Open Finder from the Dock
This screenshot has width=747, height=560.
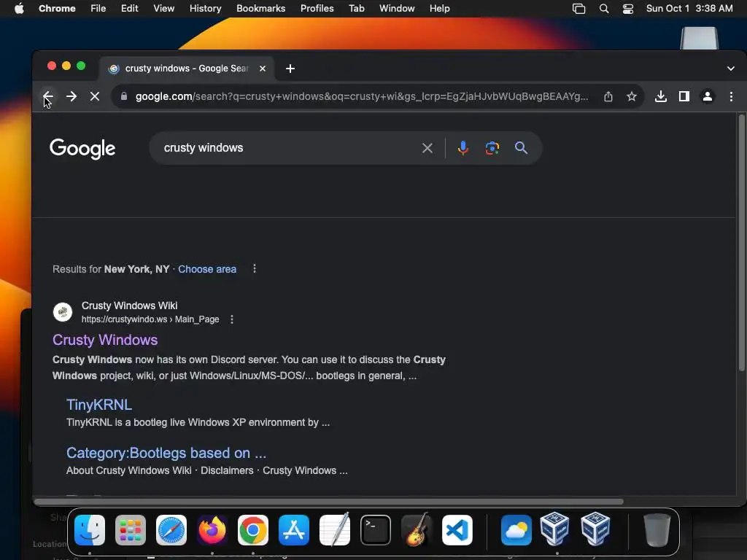coord(90,530)
